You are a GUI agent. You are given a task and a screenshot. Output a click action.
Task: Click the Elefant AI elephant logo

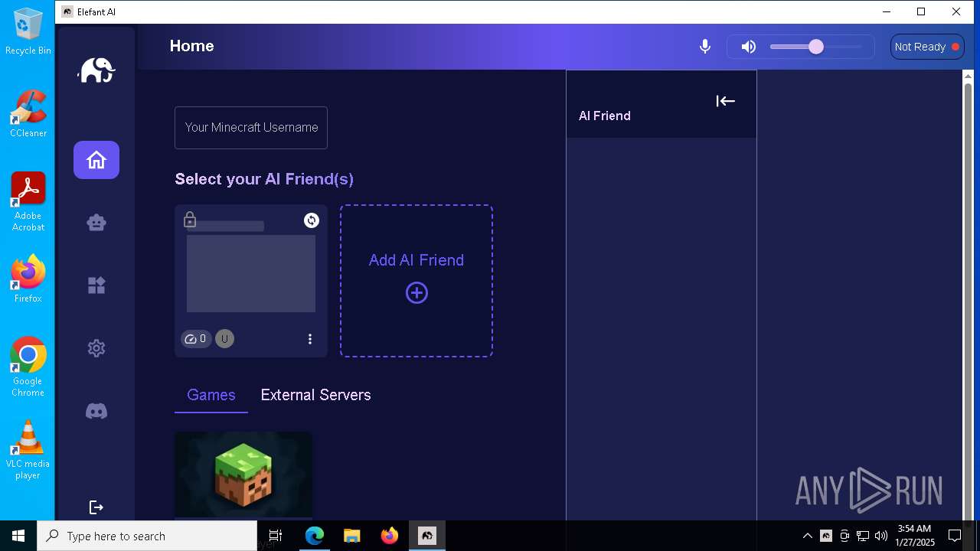click(x=96, y=70)
